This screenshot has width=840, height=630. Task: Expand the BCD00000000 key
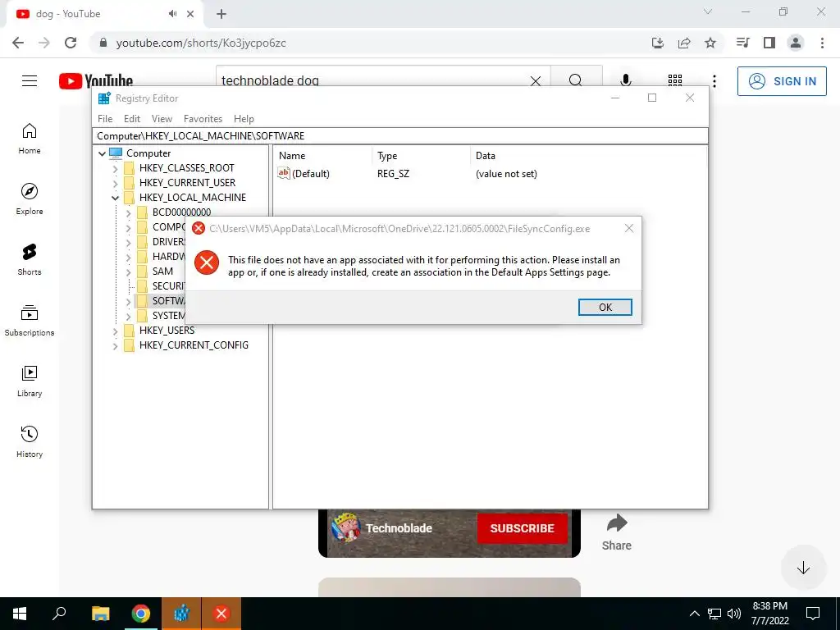coord(128,212)
